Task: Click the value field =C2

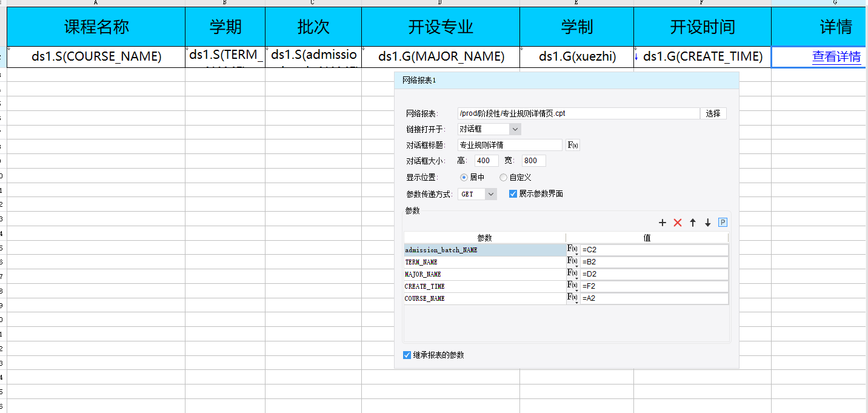Action: [654, 250]
